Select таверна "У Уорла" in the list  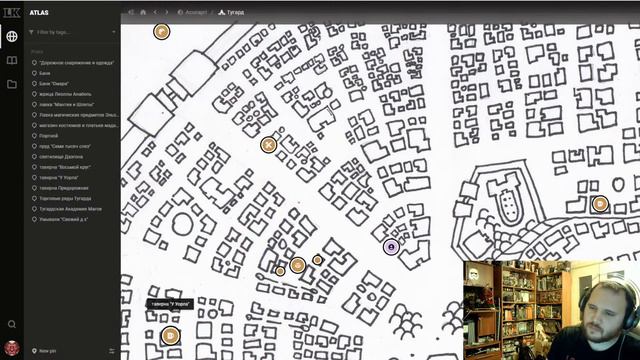[56, 178]
